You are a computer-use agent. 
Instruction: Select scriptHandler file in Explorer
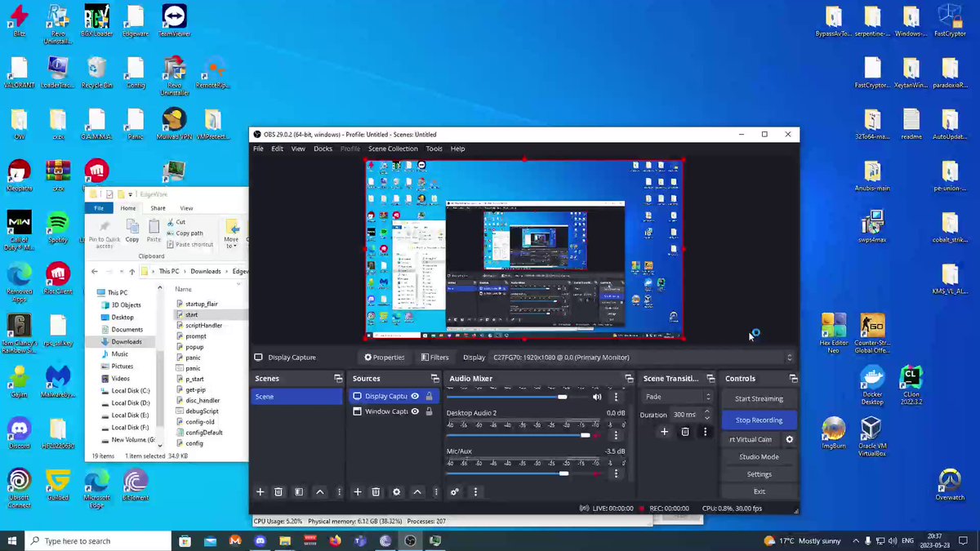tap(203, 325)
